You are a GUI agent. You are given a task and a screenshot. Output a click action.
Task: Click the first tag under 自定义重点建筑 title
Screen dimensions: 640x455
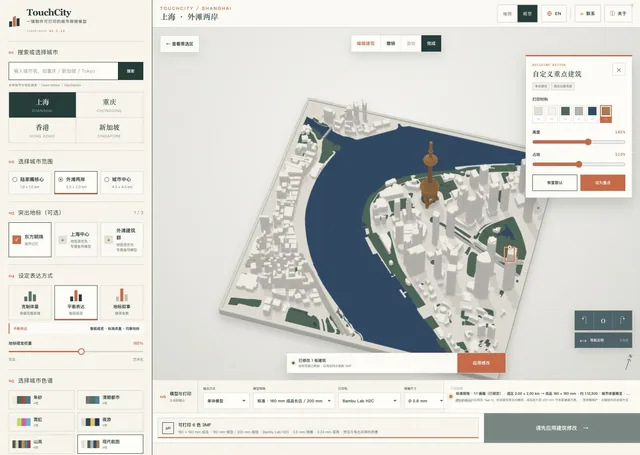coord(541,86)
